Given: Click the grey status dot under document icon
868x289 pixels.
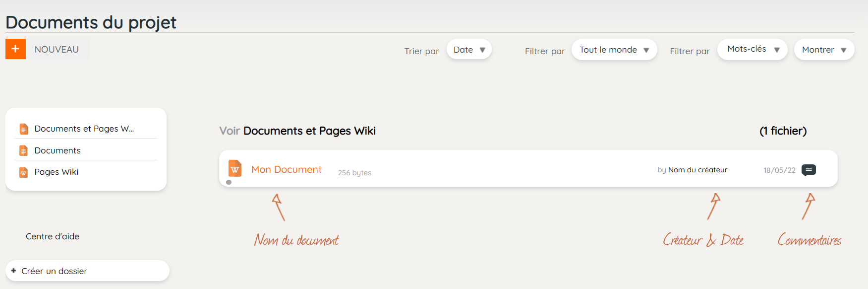Looking at the screenshot, I should pyautogui.click(x=229, y=182).
